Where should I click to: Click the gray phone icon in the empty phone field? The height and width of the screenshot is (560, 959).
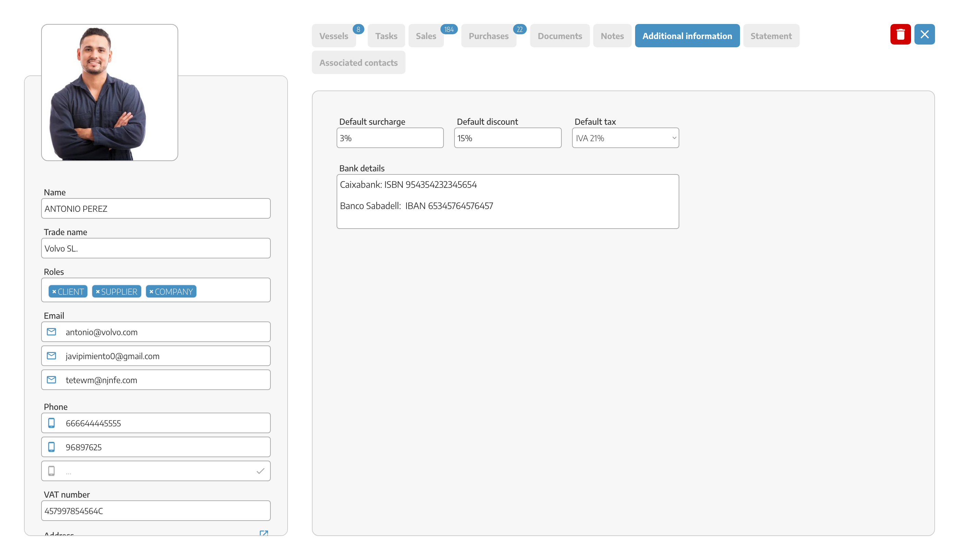(x=51, y=471)
